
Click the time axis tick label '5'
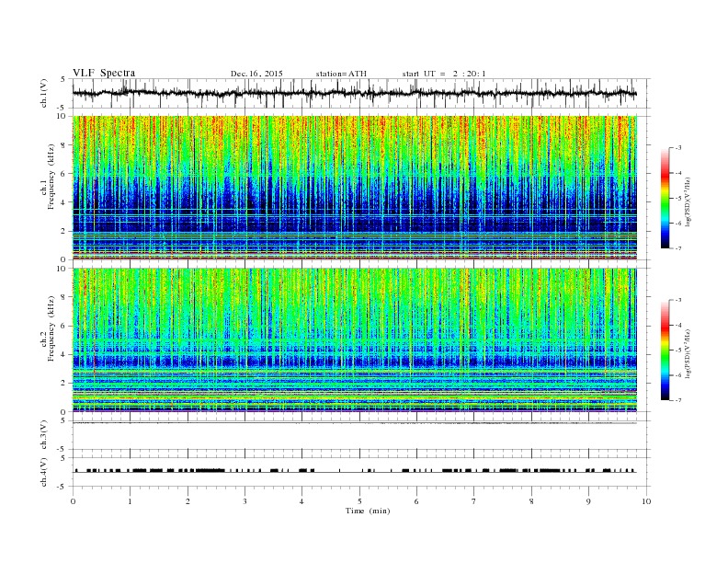(359, 501)
